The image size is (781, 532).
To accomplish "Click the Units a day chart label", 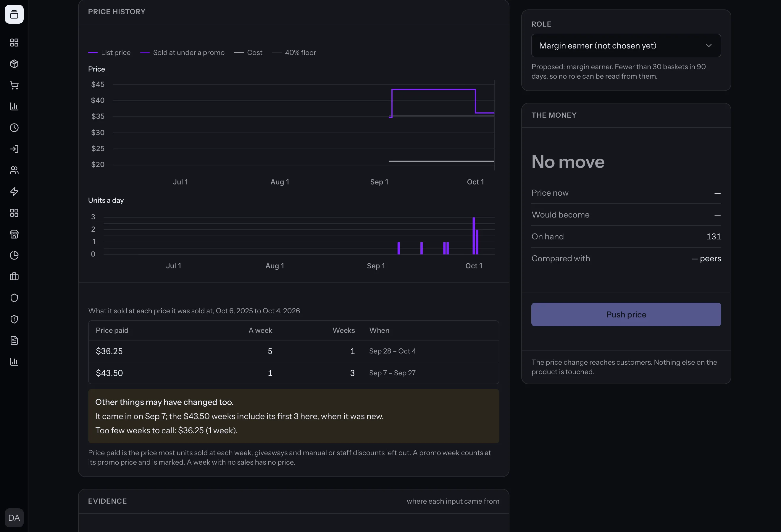I will point(106,200).
